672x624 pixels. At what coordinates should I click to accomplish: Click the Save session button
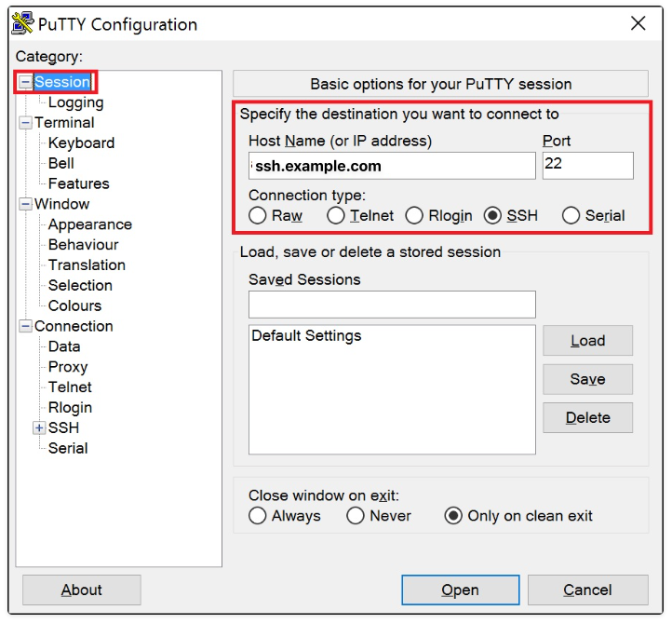pos(587,379)
